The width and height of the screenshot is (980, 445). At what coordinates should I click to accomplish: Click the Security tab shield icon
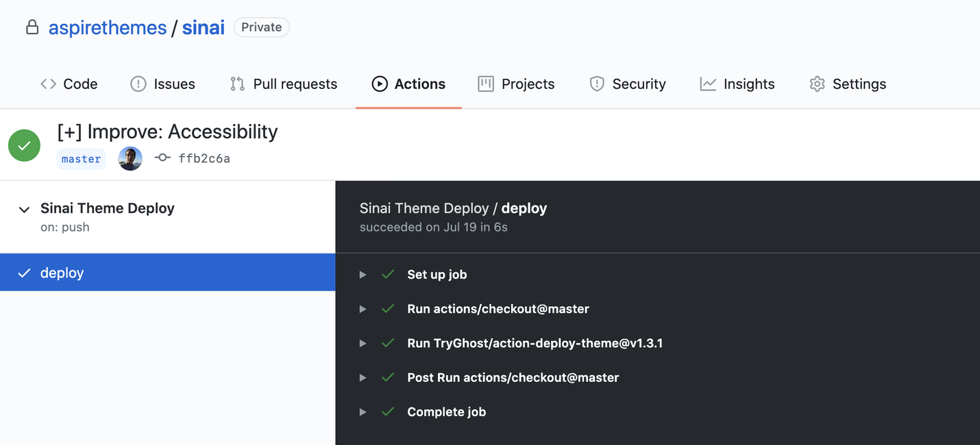click(x=597, y=84)
